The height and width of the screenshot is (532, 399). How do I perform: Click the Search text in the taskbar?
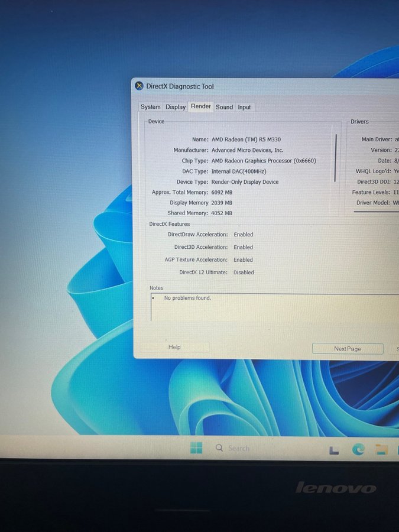pos(239,448)
